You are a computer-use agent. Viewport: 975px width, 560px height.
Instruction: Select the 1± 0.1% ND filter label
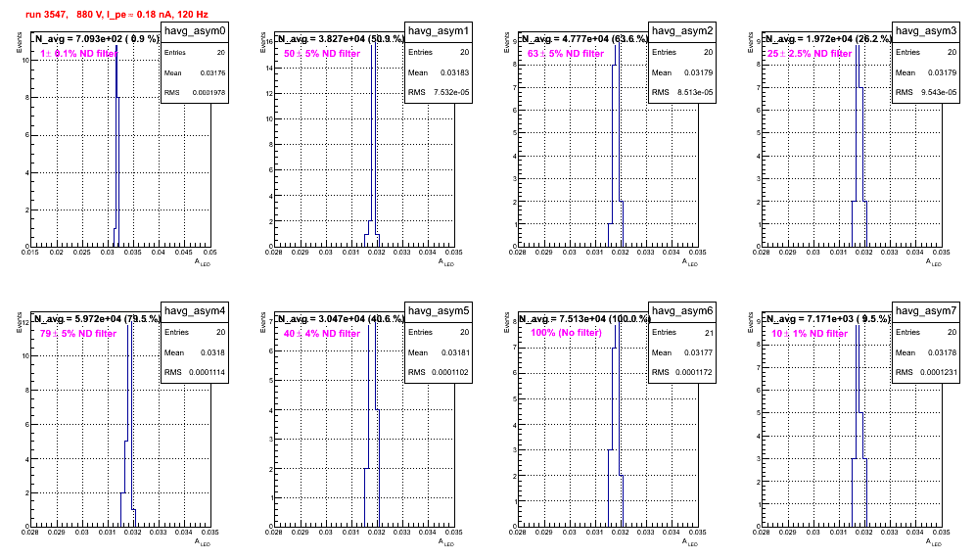coord(78,54)
